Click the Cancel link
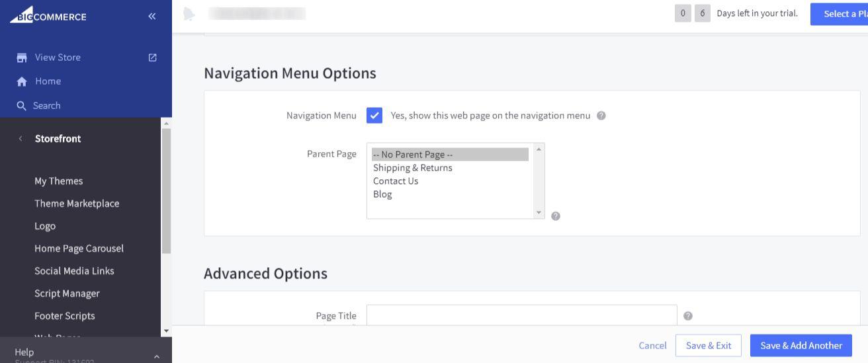This screenshot has width=868, height=363. pos(652,346)
